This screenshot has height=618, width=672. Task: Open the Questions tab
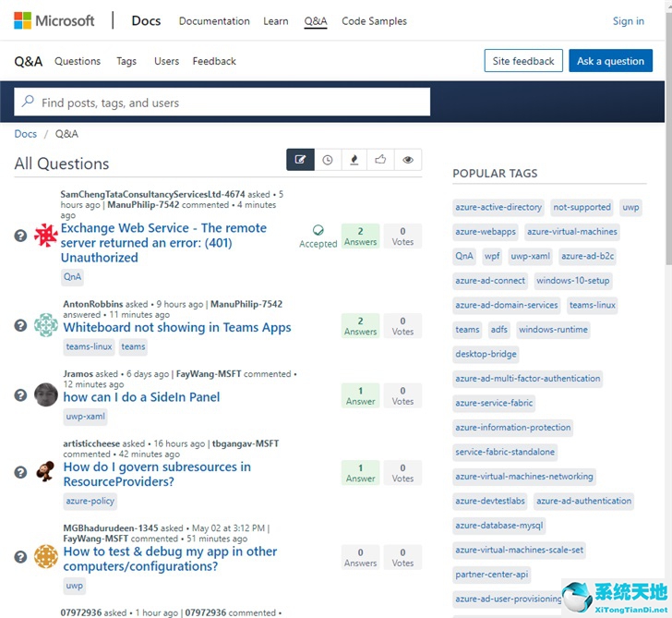coord(78,61)
